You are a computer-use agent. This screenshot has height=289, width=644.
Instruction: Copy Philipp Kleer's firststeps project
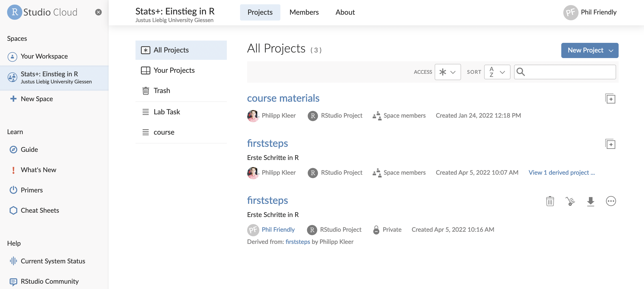click(x=610, y=144)
